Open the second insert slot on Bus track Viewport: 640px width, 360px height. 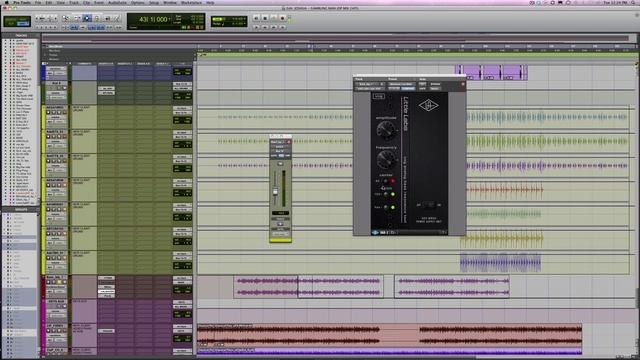coord(106,93)
